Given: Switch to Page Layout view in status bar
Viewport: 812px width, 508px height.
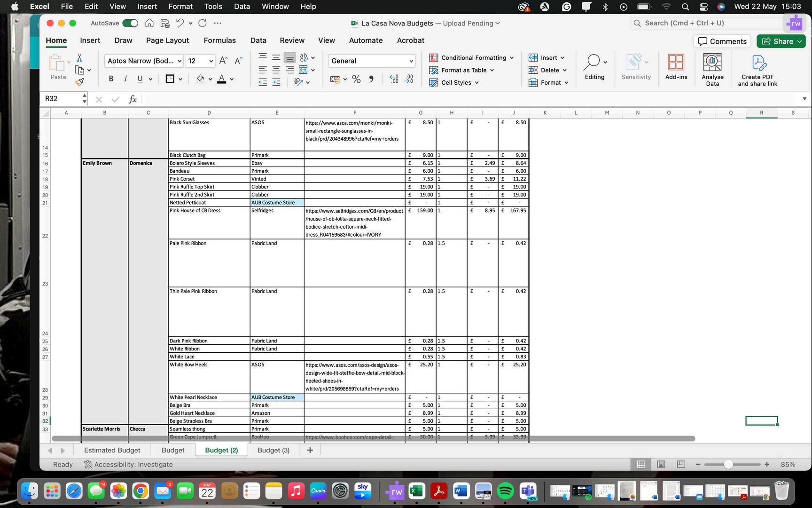Looking at the screenshot, I should pos(661,464).
